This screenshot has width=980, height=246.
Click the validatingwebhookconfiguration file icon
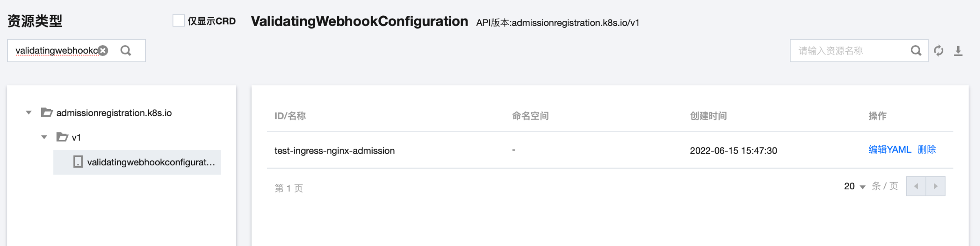[78, 162]
